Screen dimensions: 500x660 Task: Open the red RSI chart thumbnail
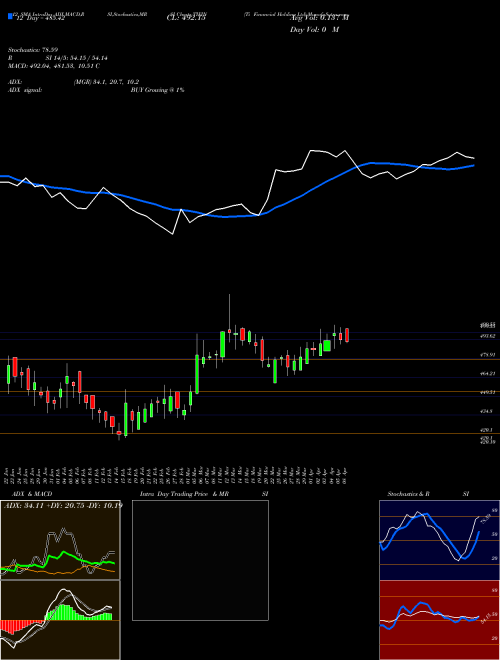pyautogui.click(x=439, y=620)
